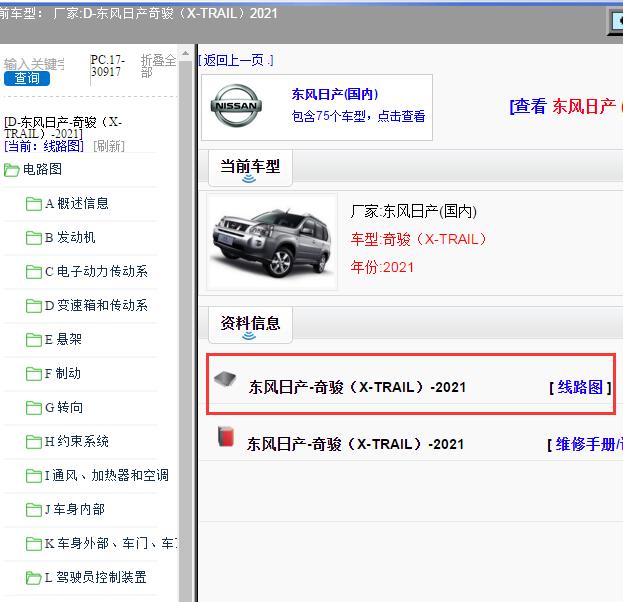Select the 当前车型 tab
Viewport: 623px width, 602px height.
250,168
